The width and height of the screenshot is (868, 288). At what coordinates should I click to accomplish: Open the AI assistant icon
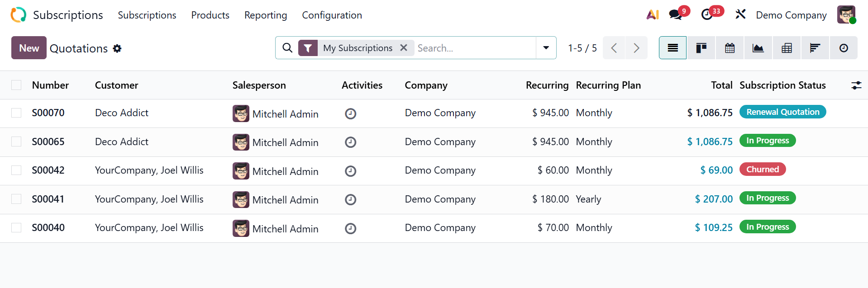point(652,15)
